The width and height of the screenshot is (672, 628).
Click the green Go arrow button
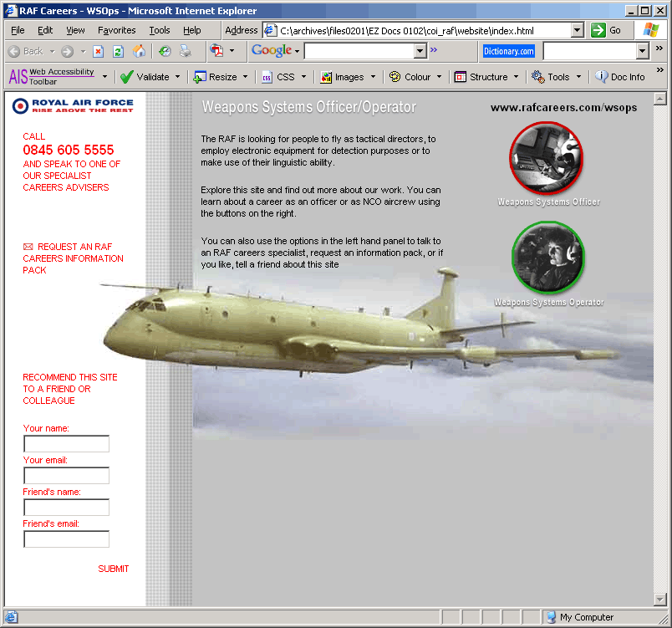click(598, 30)
